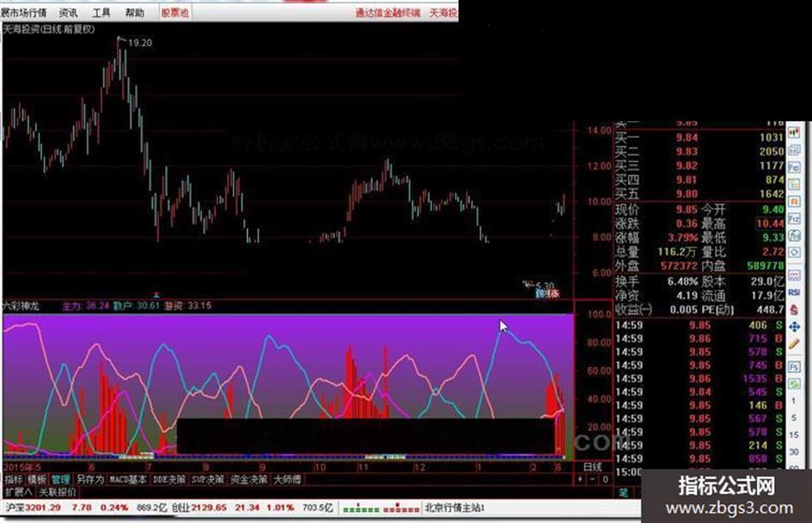The height and width of the screenshot is (523, 812).
Task: Click the green refresh sidebar icon
Action: pyautogui.click(x=794, y=384)
